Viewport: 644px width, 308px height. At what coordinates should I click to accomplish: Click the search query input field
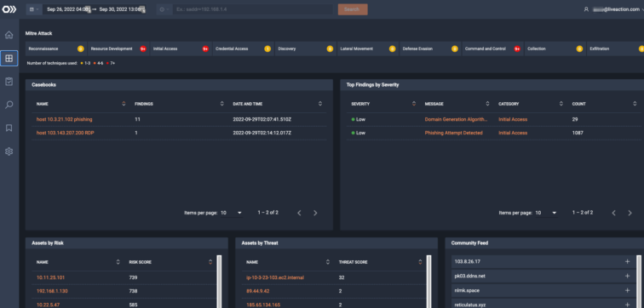(253, 9)
